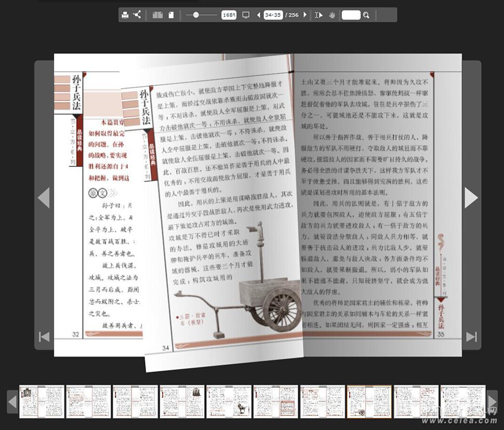Click the search text box in the toolbar
504x430 pixels.
(351, 15)
